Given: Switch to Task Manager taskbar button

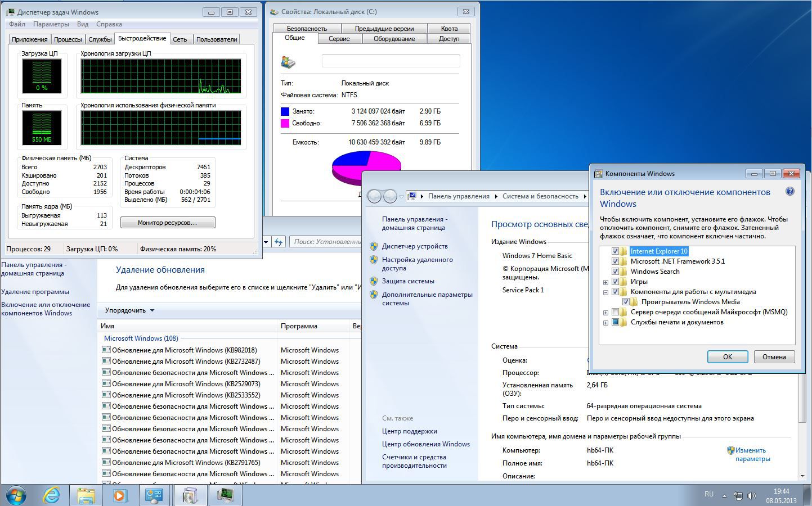Looking at the screenshot, I should pos(226,495).
